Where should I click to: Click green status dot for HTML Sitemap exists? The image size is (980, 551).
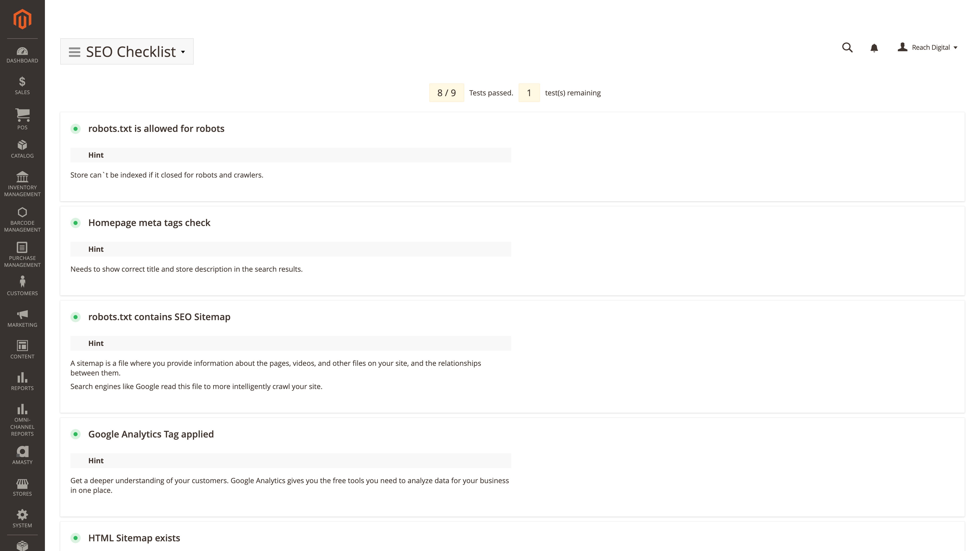pyautogui.click(x=75, y=538)
